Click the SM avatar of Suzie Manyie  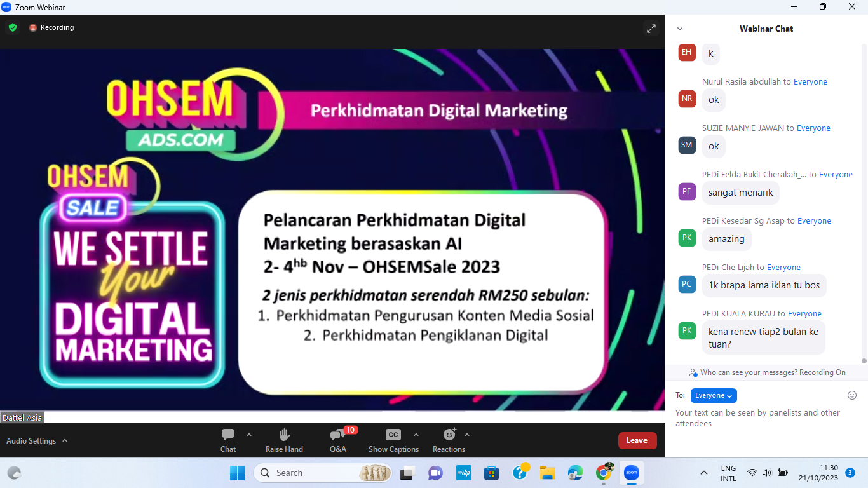[x=687, y=145]
